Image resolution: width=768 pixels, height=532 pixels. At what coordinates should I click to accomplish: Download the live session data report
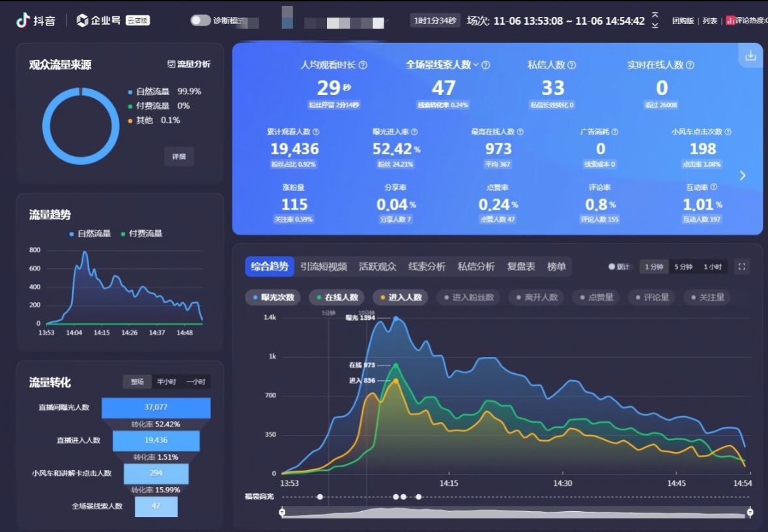(750, 56)
